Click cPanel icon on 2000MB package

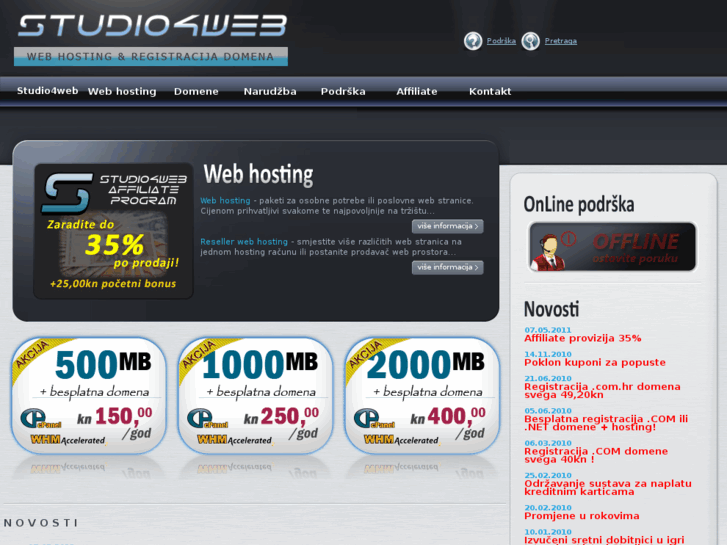[374, 419]
